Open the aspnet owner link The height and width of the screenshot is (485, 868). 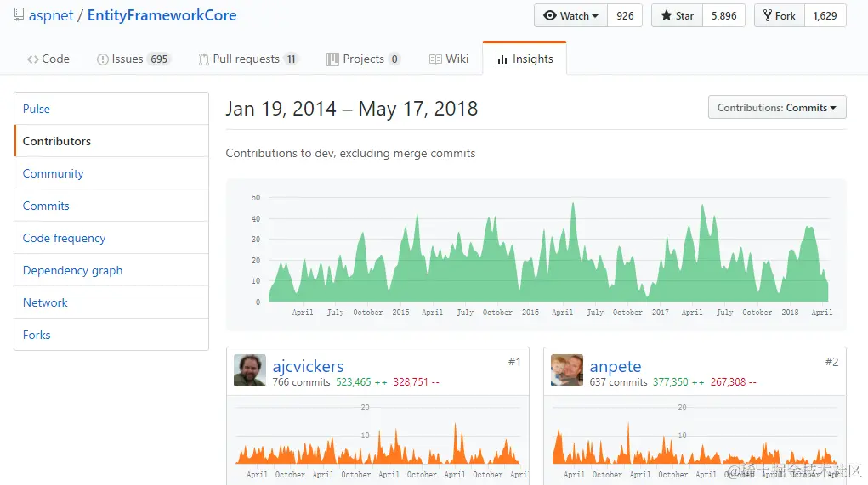(51, 15)
